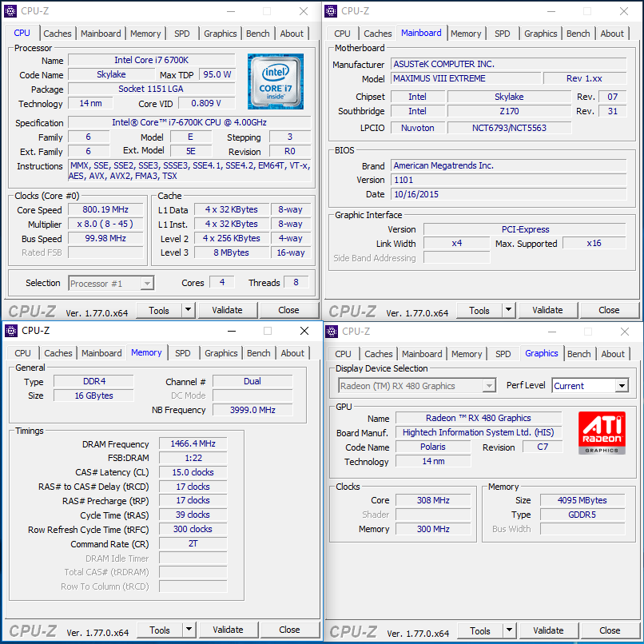Click BIOS Date field 10/16/2015
Image resolution: width=644 pixels, height=644 pixels.
(x=509, y=194)
